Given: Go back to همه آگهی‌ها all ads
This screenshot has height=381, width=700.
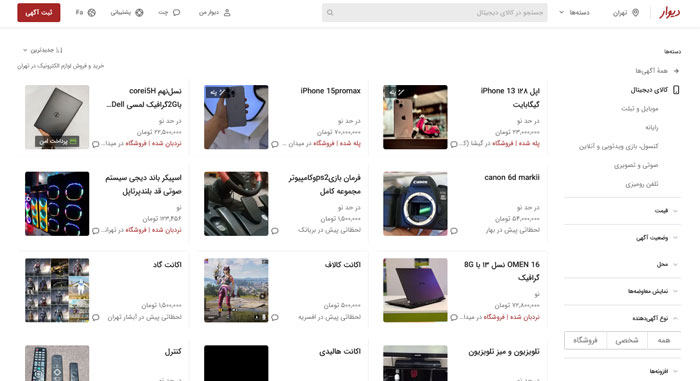Looking at the screenshot, I should tap(657, 71).
